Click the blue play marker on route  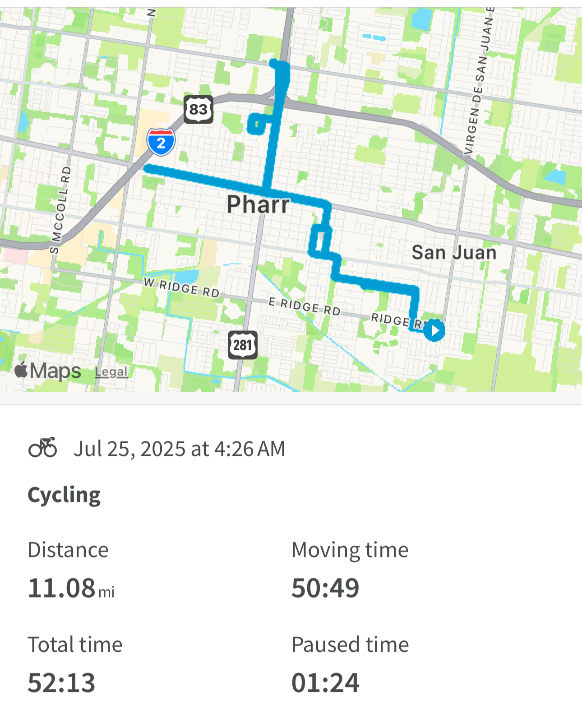pyautogui.click(x=434, y=330)
